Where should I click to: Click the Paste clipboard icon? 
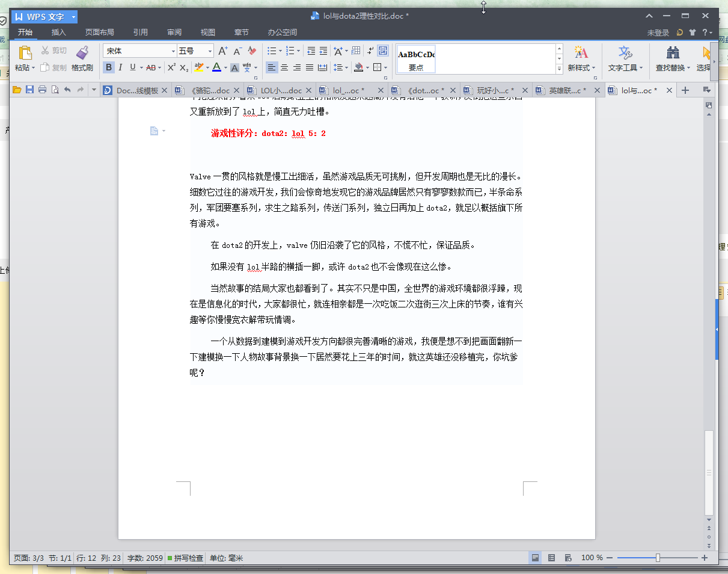(25, 52)
